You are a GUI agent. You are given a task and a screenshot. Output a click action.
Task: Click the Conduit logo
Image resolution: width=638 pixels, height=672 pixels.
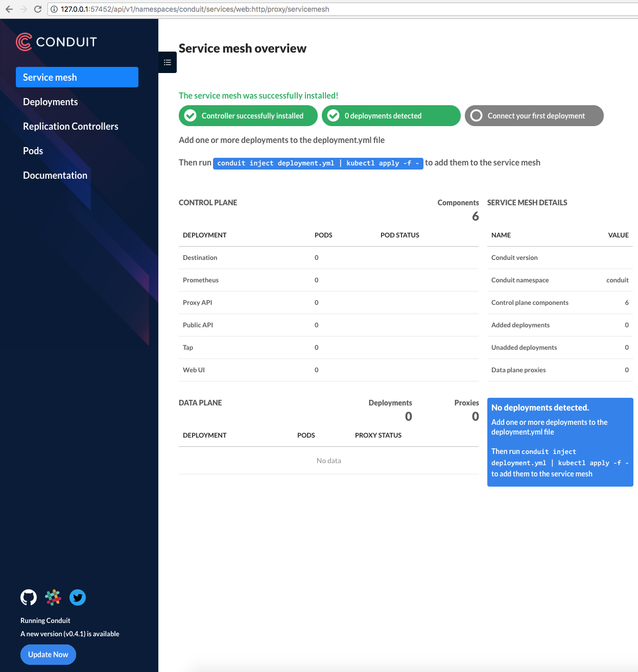click(x=56, y=42)
